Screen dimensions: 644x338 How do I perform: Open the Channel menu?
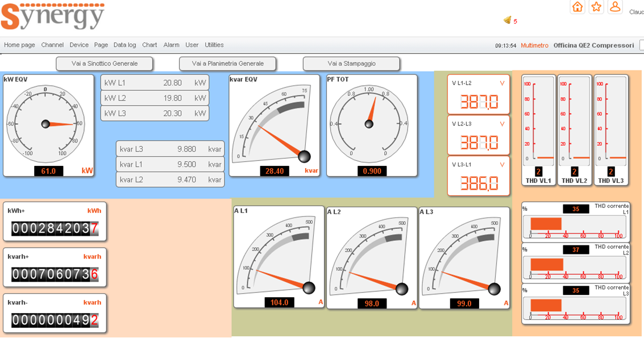[x=52, y=45]
